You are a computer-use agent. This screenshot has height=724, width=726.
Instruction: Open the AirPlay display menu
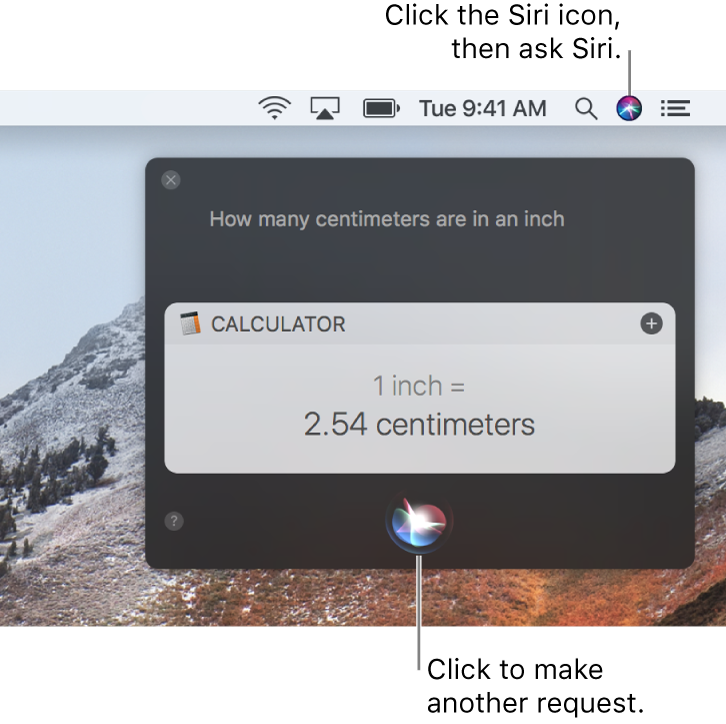tap(325, 108)
